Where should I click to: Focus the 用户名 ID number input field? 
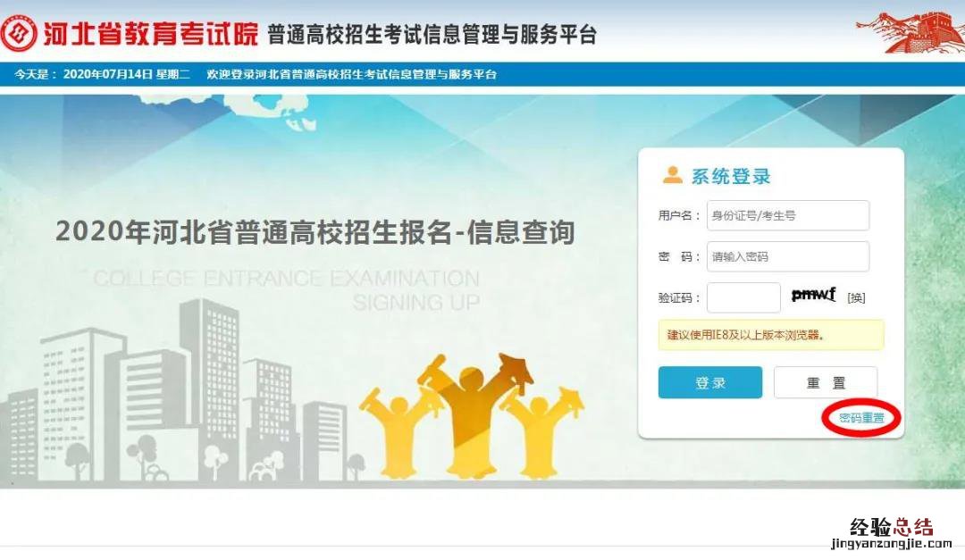click(x=788, y=215)
